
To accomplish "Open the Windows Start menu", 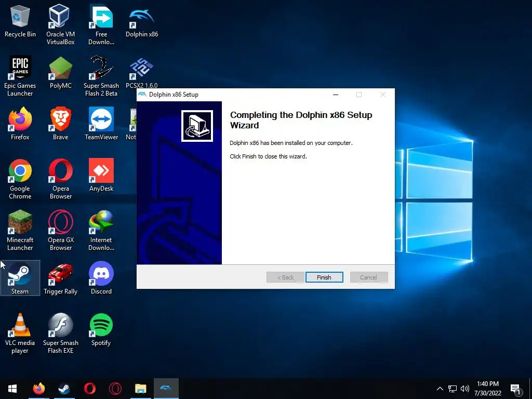I will [x=12, y=389].
